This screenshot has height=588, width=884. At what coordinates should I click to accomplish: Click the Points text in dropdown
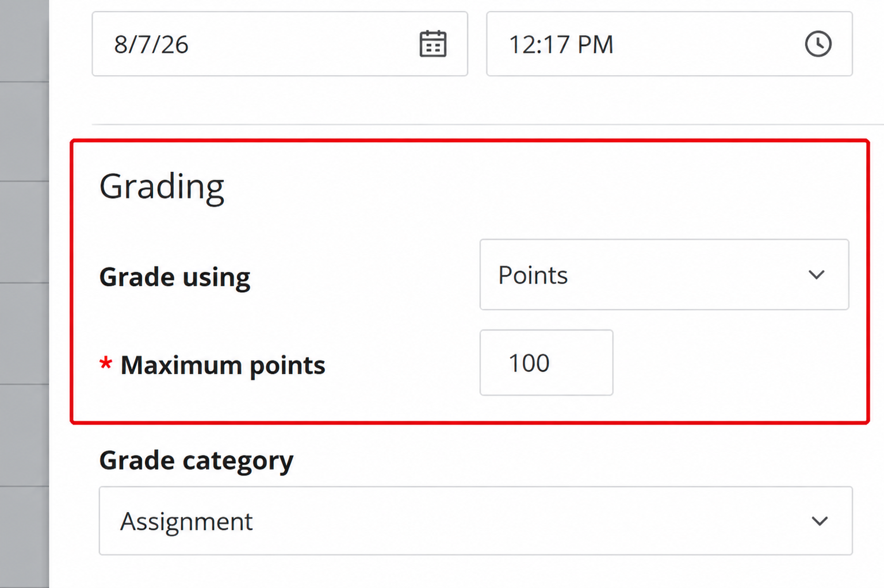(533, 275)
